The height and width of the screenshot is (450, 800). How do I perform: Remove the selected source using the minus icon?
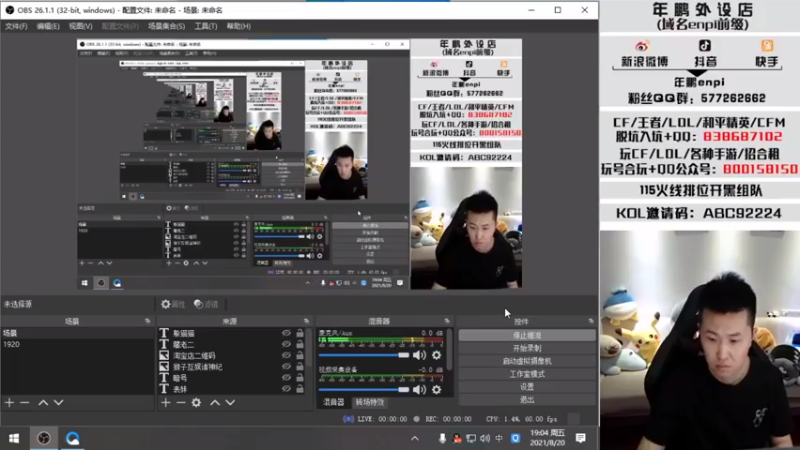click(181, 403)
